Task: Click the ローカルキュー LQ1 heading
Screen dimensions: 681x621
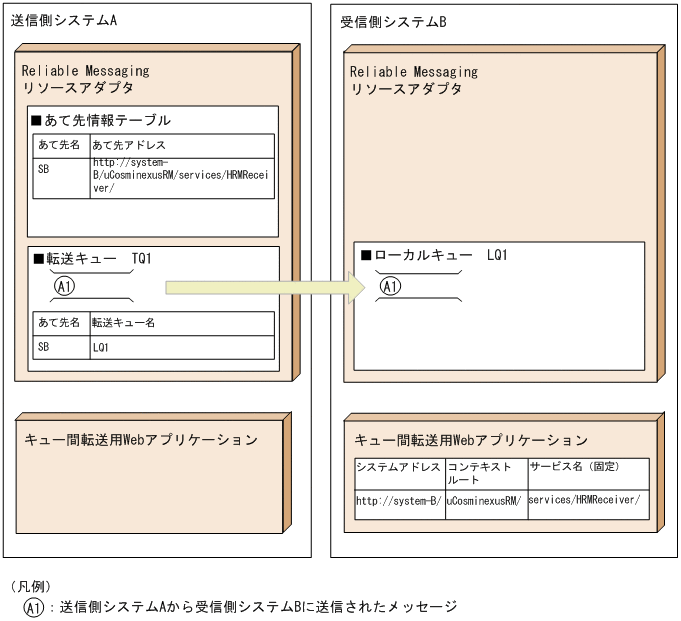Action: coord(434,255)
